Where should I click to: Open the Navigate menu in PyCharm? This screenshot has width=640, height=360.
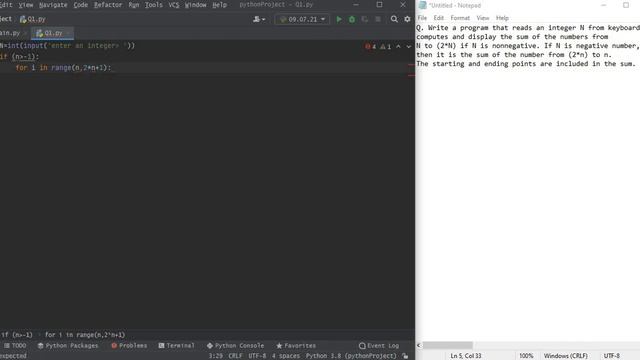(53, 5)
